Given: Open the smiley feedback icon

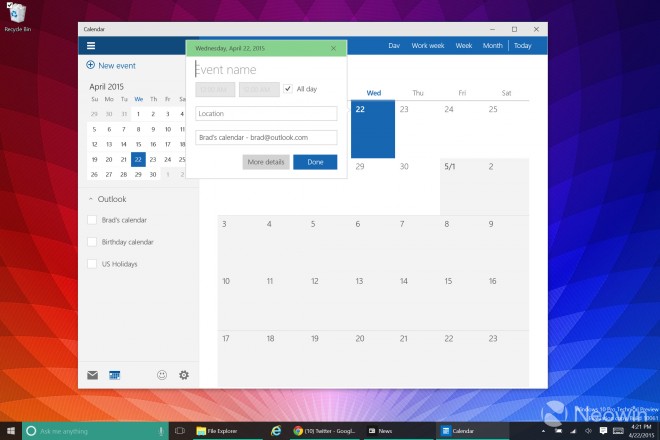Looking at the screenshot, I should [x=162, y=375].
